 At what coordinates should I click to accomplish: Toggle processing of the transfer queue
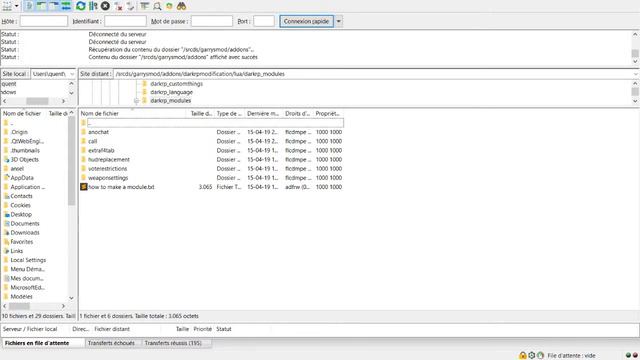(93, 6)
